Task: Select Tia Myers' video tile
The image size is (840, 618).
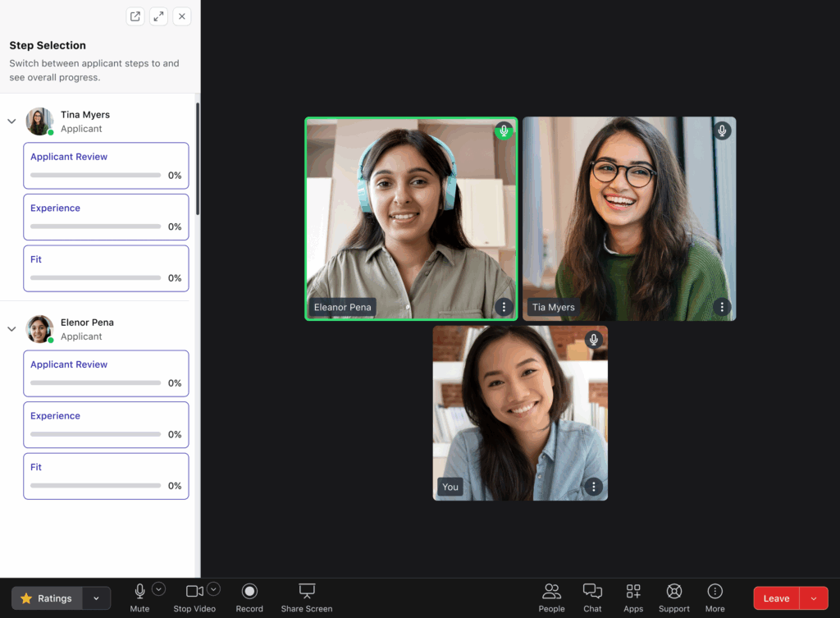Action: [629, 218]
